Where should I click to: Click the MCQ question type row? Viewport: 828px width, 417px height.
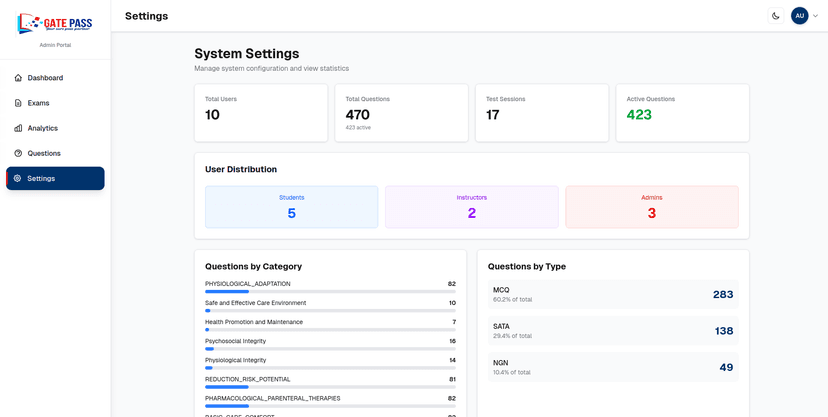613,294
